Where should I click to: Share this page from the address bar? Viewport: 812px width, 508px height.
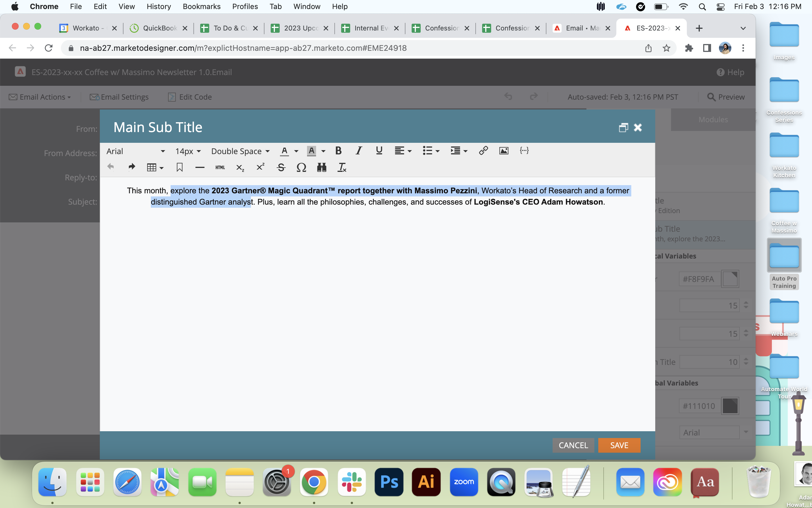click(648, 48)
